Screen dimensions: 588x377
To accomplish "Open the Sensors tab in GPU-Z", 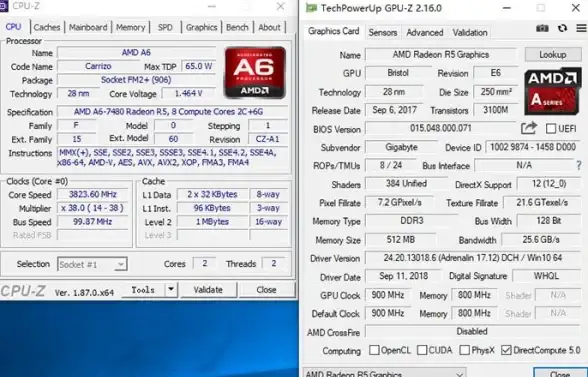I will tap(382, 33).
